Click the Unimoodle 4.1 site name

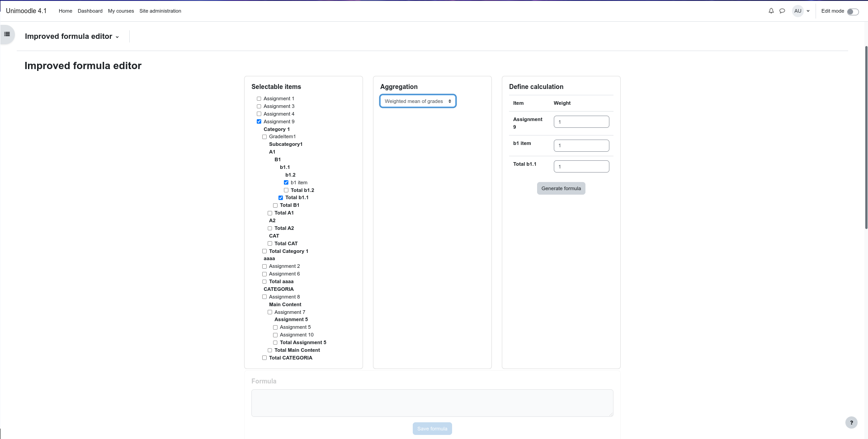pyautogui.click(x=26, y=11)
